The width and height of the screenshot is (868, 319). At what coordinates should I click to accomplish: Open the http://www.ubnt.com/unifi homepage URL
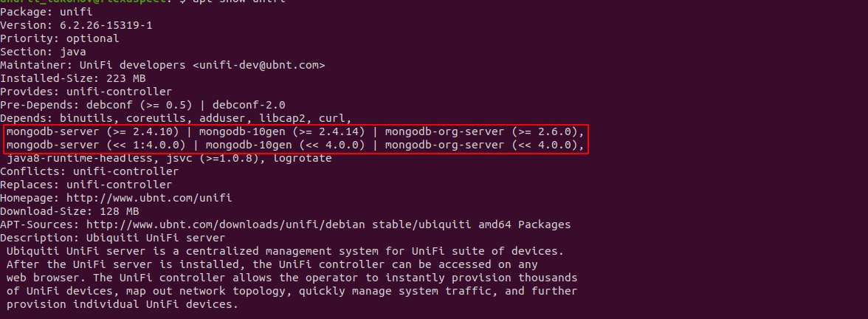(x=149, y=198)
